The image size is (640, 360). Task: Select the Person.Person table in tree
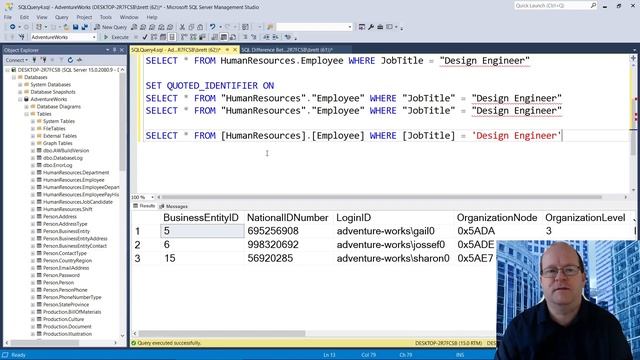pyautogui.click(x=58, y=282)
